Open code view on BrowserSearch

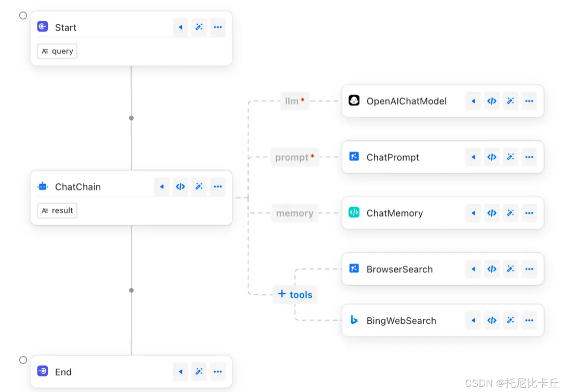(x=491, y=269)
